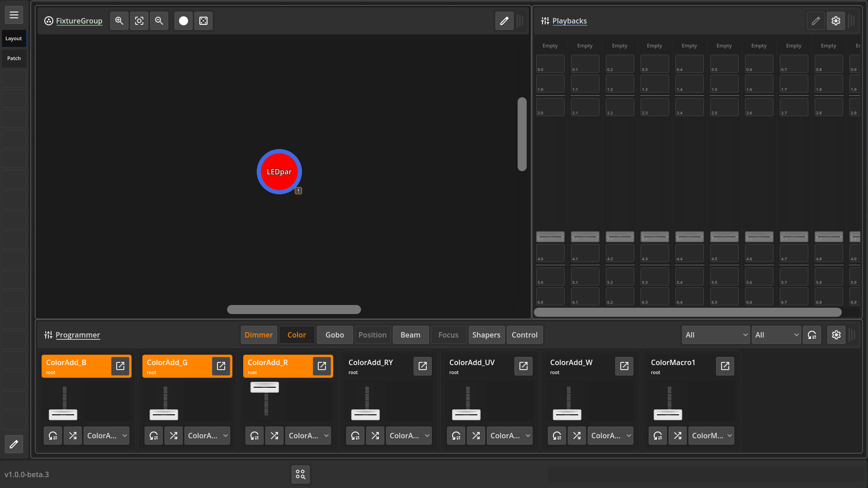Select the Layout tab in the sidebar
Image resolution: width=868 pixels, height=488 pixels.
click(x=14, y=38)
